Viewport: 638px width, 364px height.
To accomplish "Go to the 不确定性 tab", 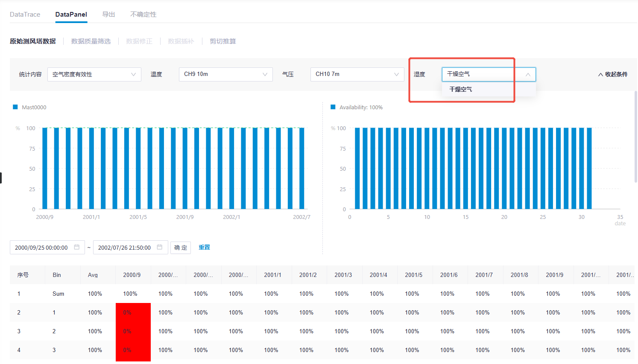I will coord(143,15).
